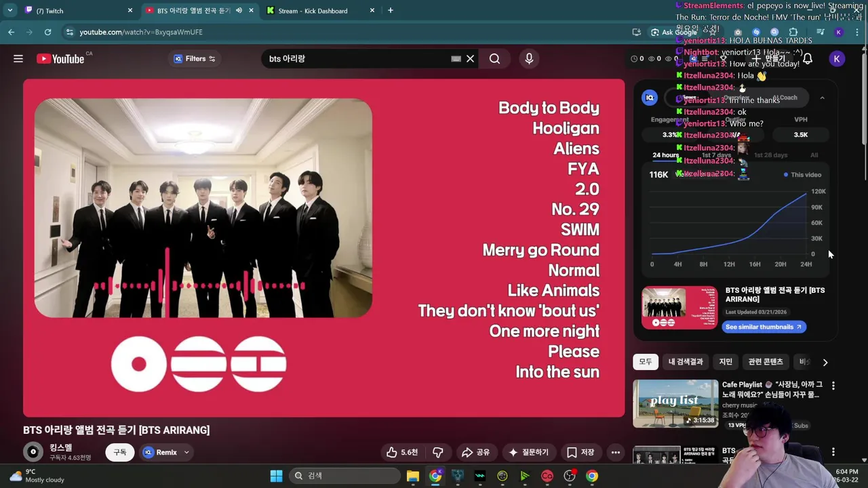The width and height of the screenshot is (868, 488).
Task: Close the Twitch browser tab
Action: click(130, 10)
